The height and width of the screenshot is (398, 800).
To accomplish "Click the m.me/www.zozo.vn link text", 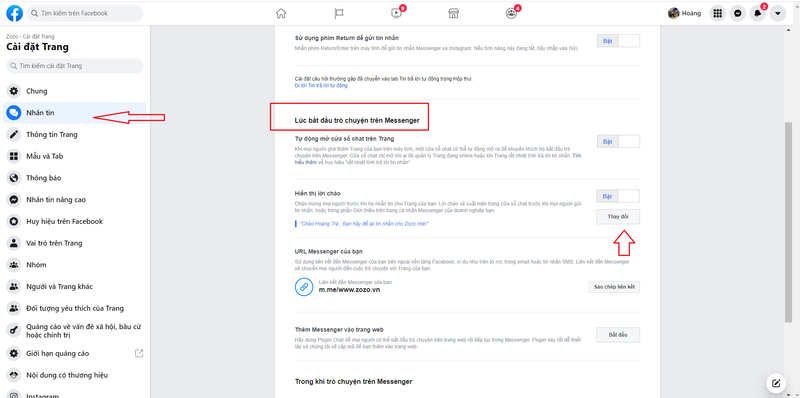I will (x=349, y=290).
